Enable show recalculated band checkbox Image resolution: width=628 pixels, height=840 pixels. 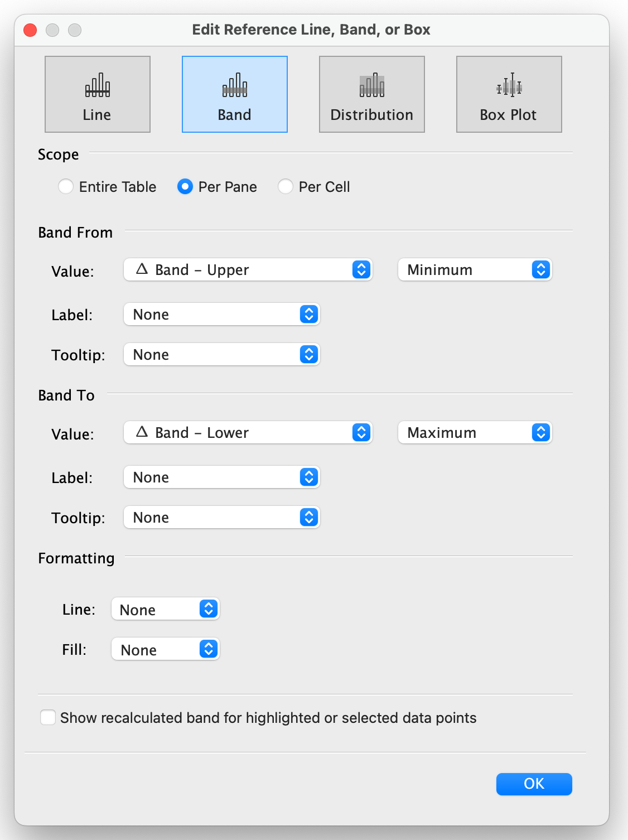pyautogui.click(x=48, y=717)
